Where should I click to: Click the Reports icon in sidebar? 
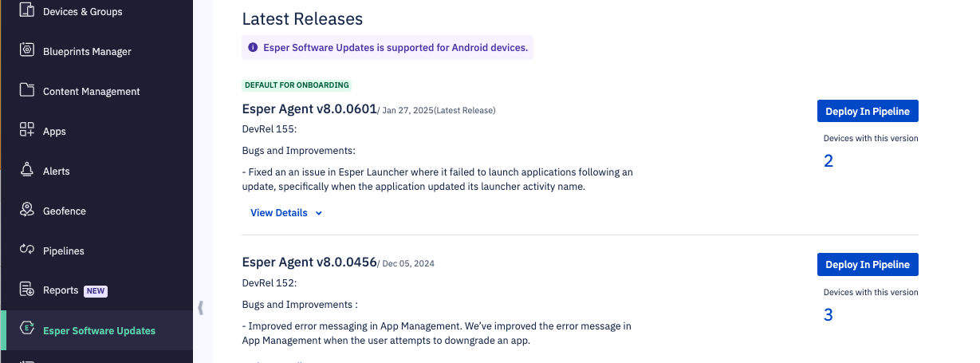27,290
